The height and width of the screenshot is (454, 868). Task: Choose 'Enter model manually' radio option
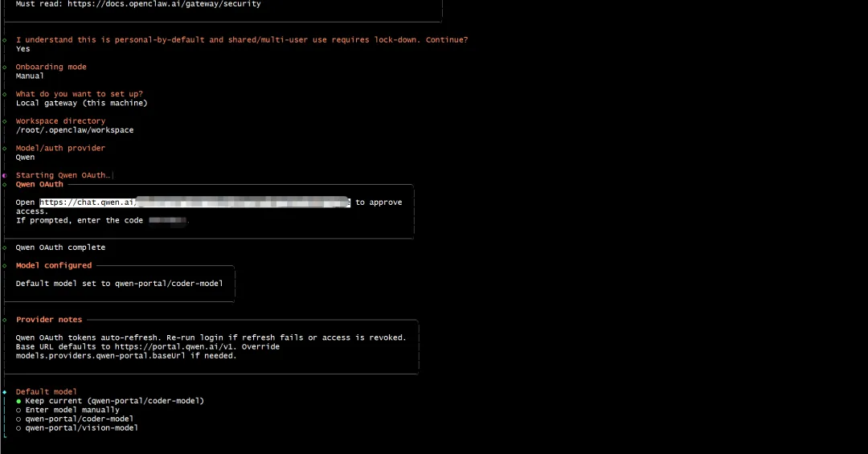coord(68,410)
